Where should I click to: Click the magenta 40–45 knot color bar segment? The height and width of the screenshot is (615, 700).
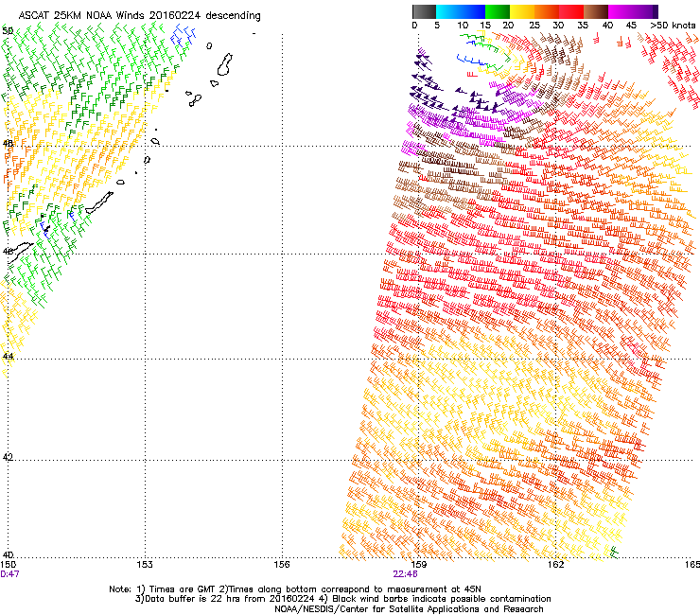tap(621, 11)
